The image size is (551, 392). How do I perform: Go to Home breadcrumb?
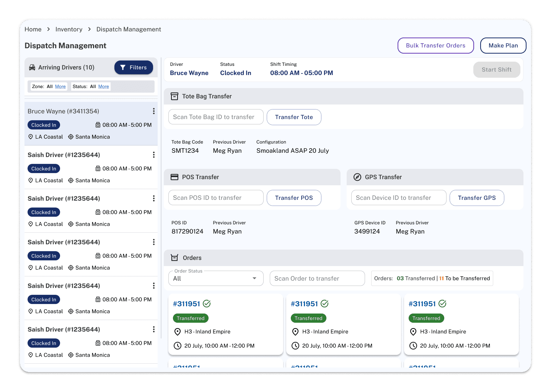tap(33, 29)
